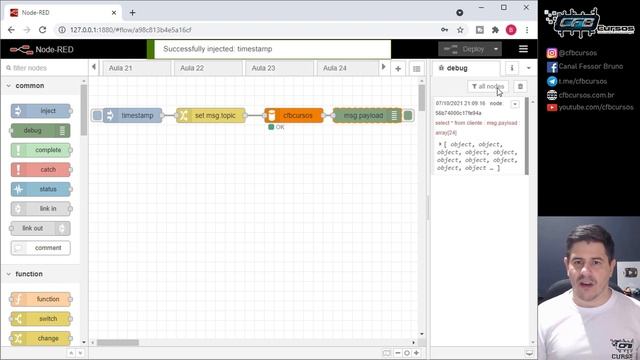Open the Chrome three-dot menu
Screen dimensions: 640x360
click(527, 30)
